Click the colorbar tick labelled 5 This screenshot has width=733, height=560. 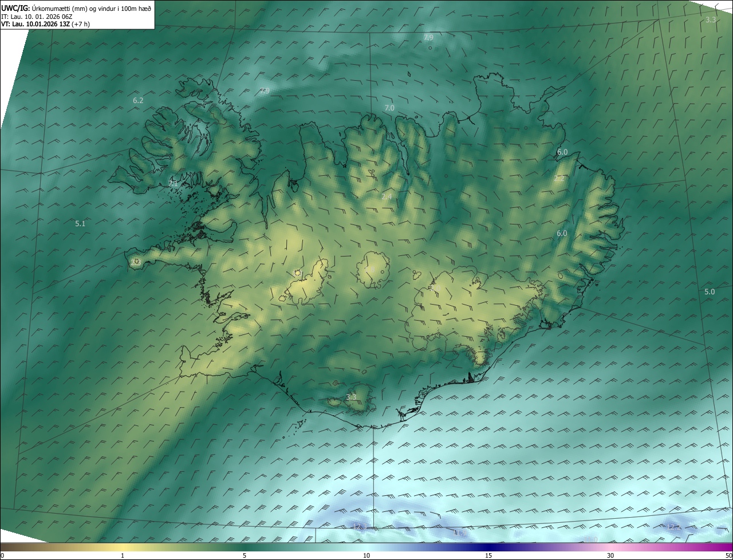click(245, 555)
